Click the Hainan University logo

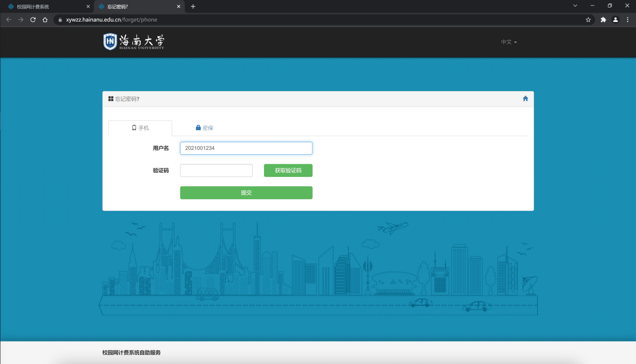pyautogui.click(x=134, y=42)
